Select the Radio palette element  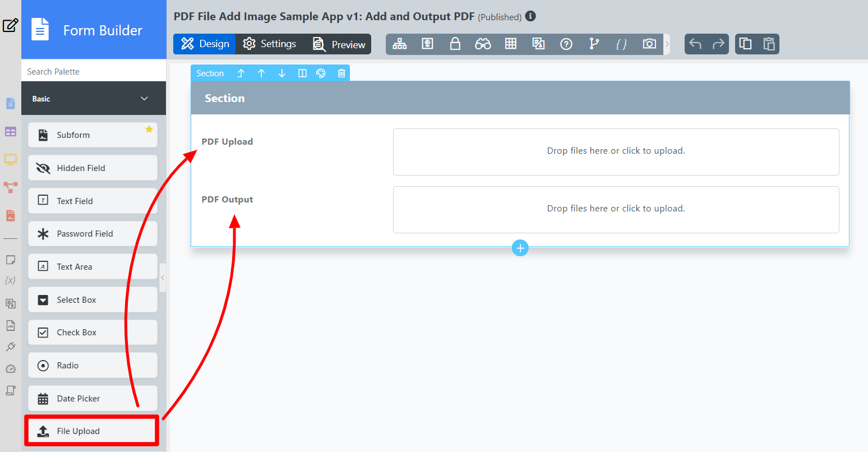pos(93,366)
